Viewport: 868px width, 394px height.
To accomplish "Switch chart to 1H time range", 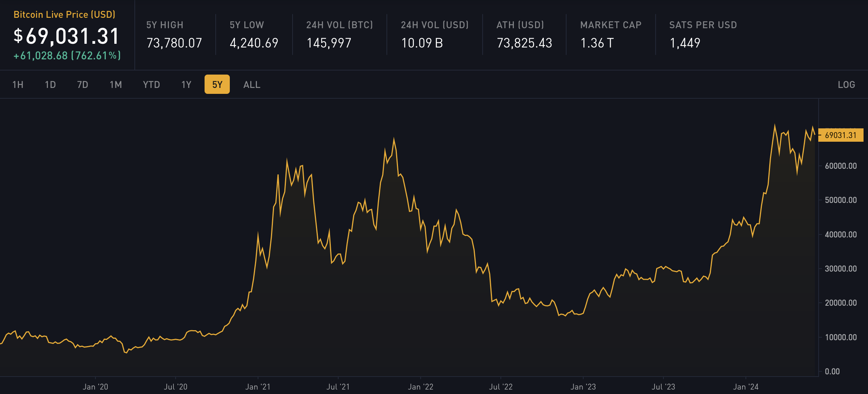I will [x=18, y=85].
